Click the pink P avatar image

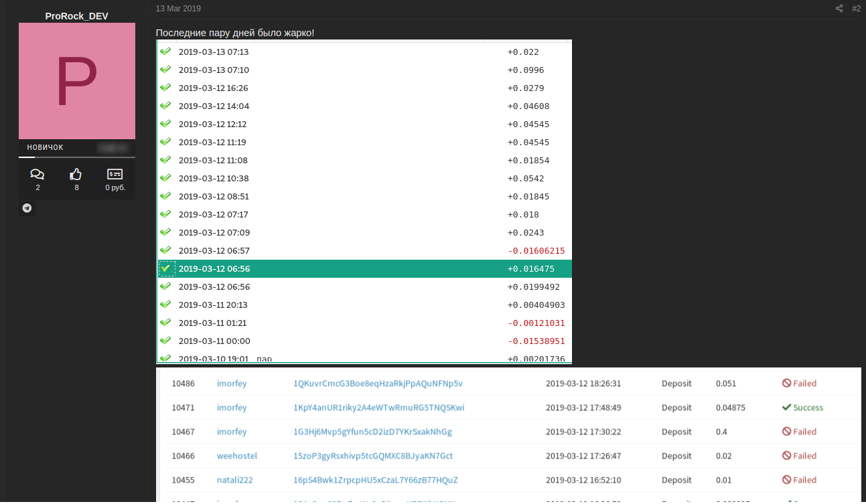[77, 81]
